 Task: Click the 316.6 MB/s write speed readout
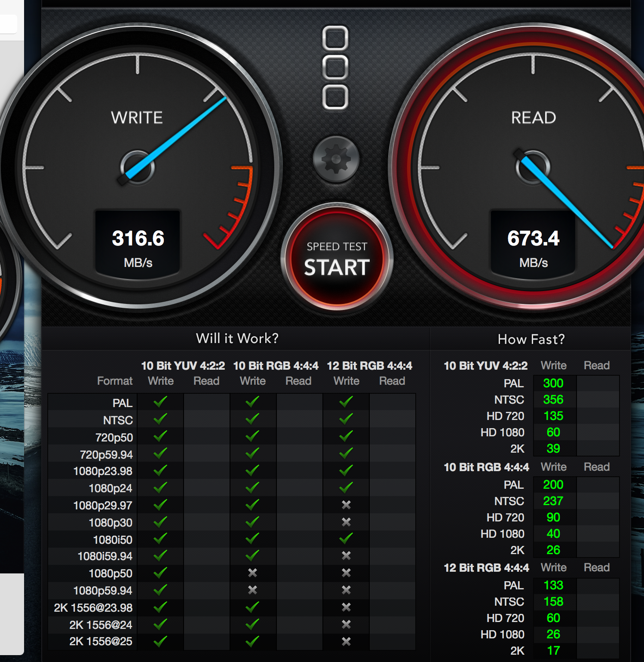point(138,244)
